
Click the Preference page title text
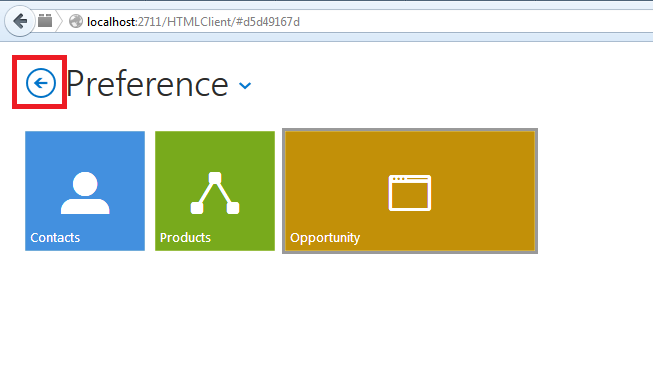(147, 84)
